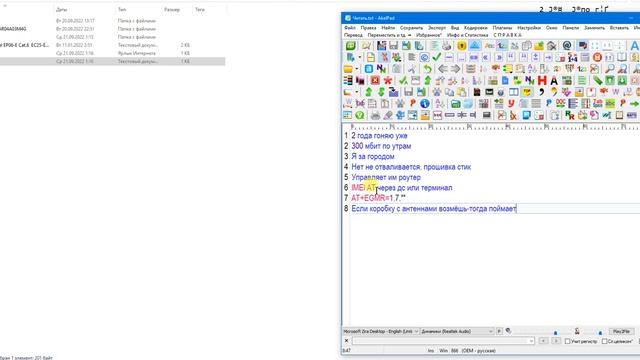Click the black letter A toolbar icon
The height and width of the screenshot is (360, 640).
point(554,80)
